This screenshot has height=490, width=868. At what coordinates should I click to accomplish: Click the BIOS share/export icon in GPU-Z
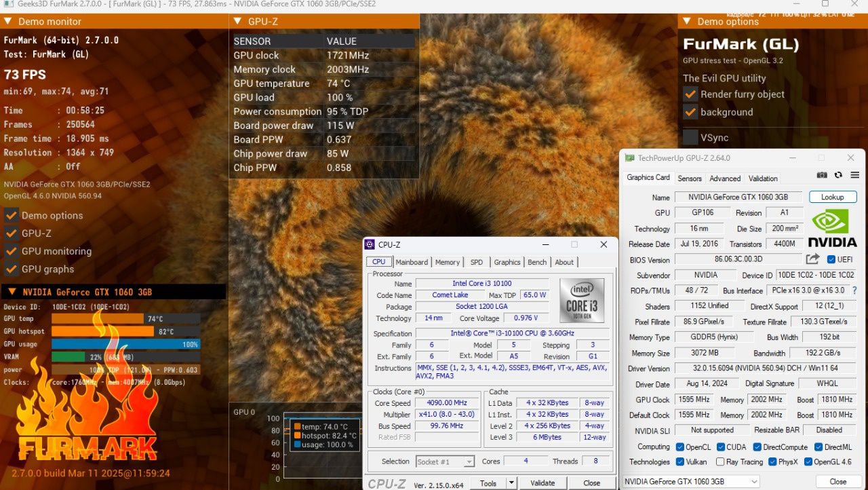coord(812,259)
